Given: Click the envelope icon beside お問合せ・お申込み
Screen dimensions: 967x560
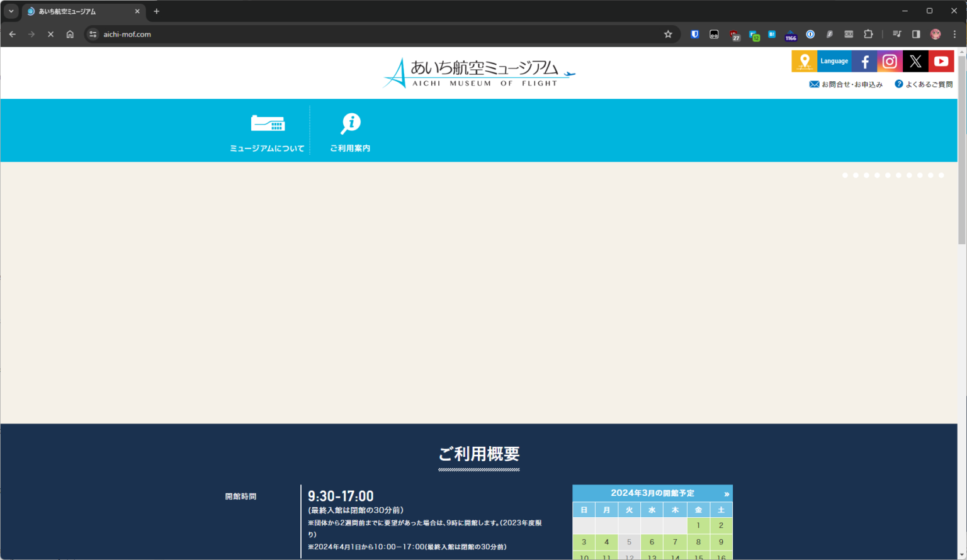Looking at the screenshot, I should 813,83.
